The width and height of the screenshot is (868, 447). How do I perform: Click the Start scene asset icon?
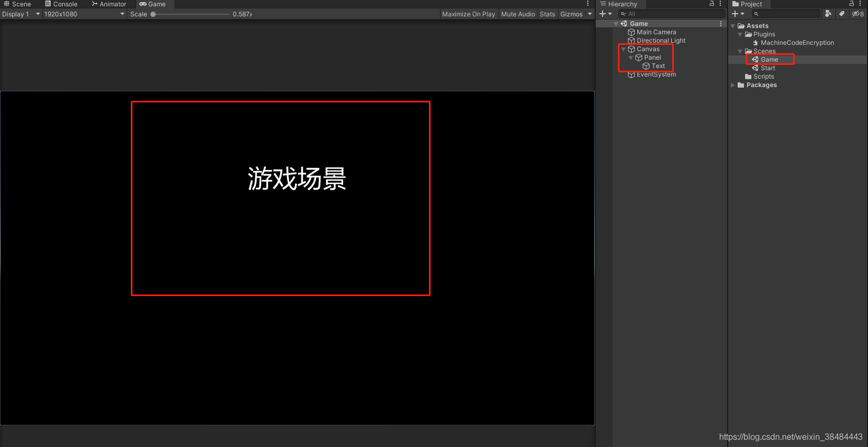pos(755,68)
